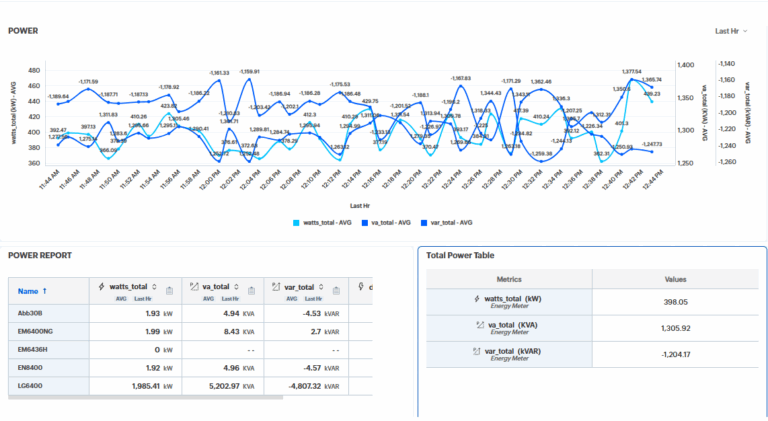This screenshot has width=768, height=421.
Task: Click the clipboard icon in va_total column
Action: [250, 291]
